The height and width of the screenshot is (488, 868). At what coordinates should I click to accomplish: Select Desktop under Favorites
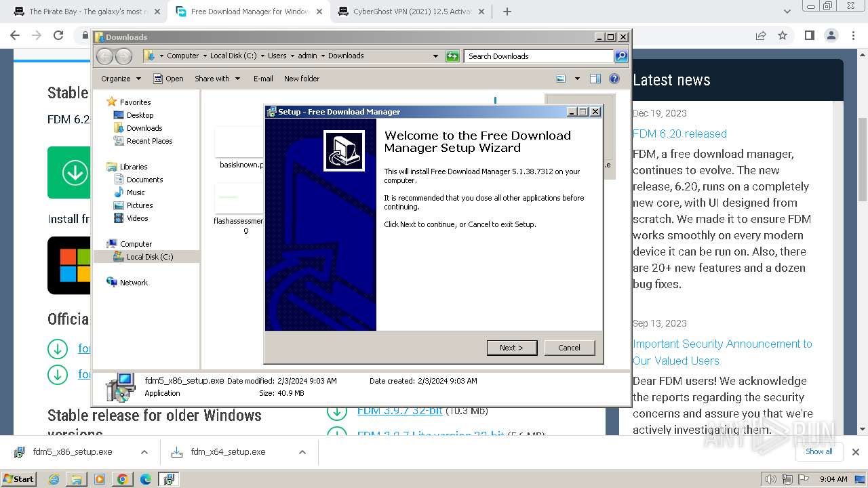140,115
